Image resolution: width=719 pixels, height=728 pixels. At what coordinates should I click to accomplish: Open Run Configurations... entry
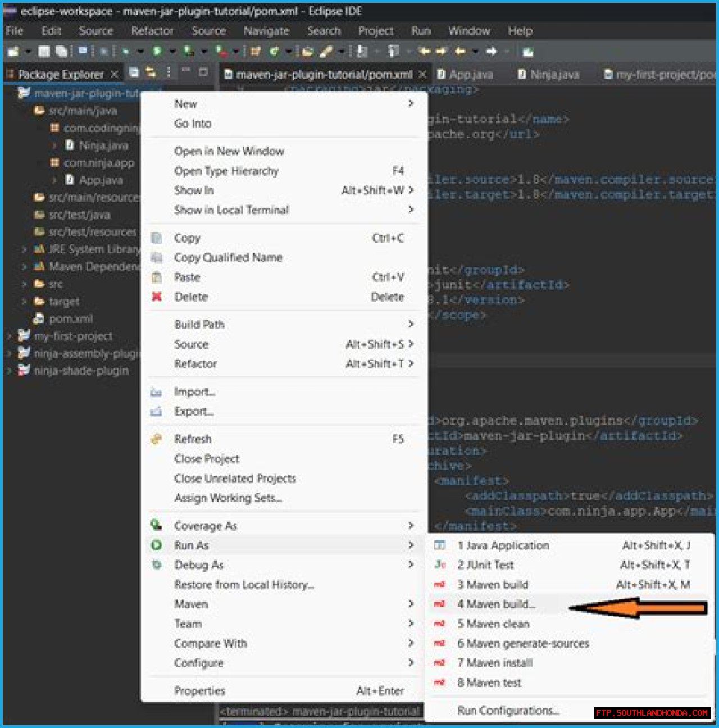pos(508,711)
